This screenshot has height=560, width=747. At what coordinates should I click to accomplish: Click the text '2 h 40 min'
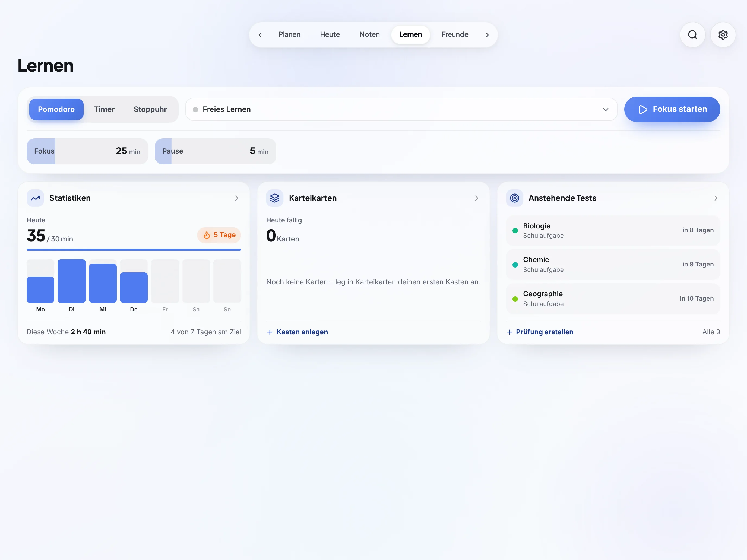(x=88, y=332)
